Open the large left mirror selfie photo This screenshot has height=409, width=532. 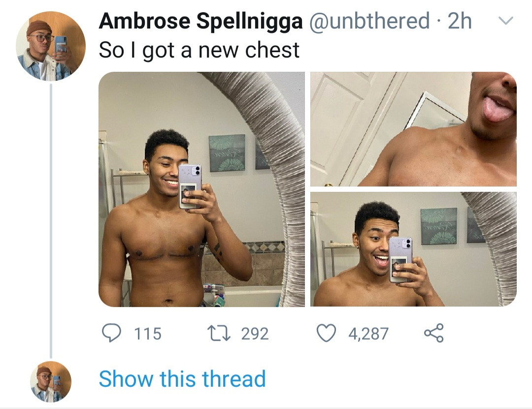tap(201, 189)
